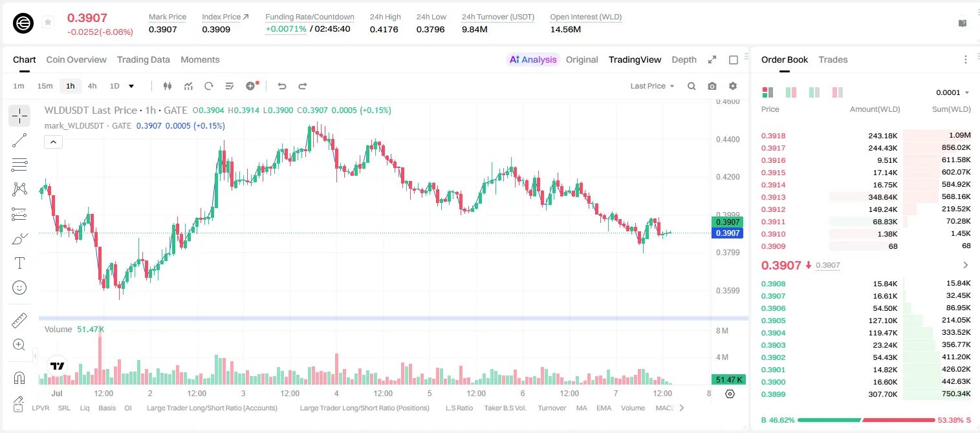Take a chart snapshot with camera icon

712,86
